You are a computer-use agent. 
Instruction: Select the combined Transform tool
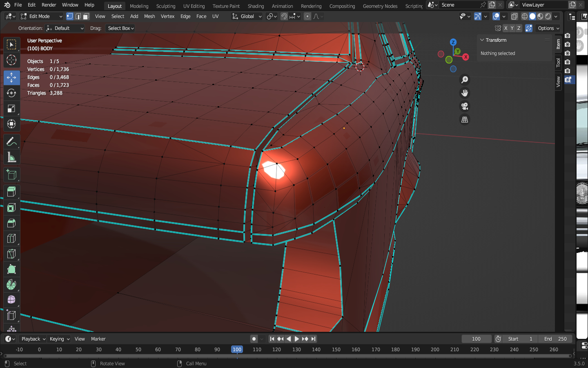point(11,124)
